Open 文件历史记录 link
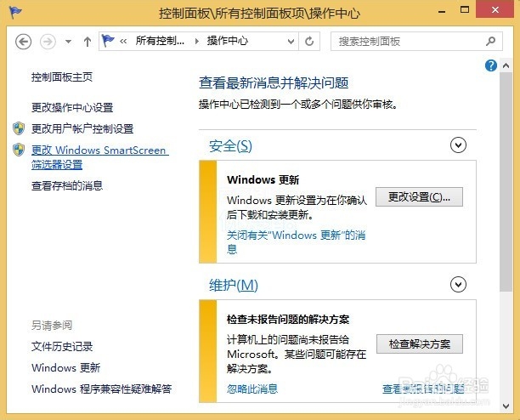 (x=62, y=347)
